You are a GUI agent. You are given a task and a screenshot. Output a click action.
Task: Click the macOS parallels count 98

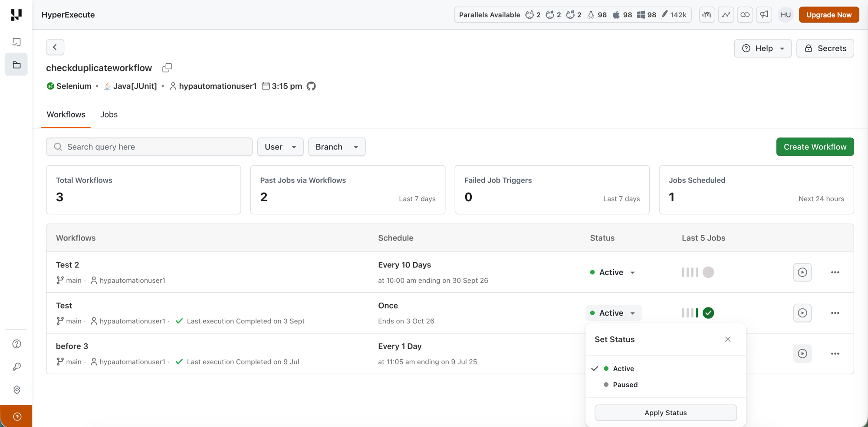pos(622,15)
